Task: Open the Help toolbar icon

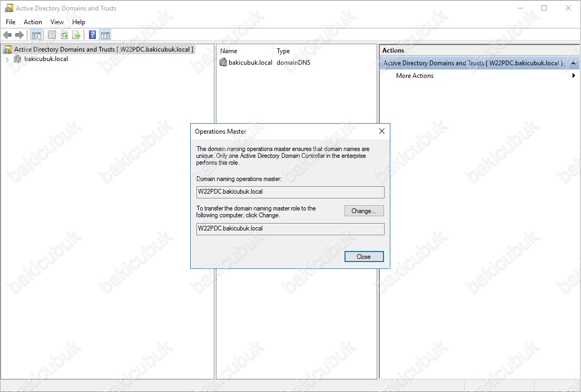Action: pyautogui.click(x=93, y=35)
